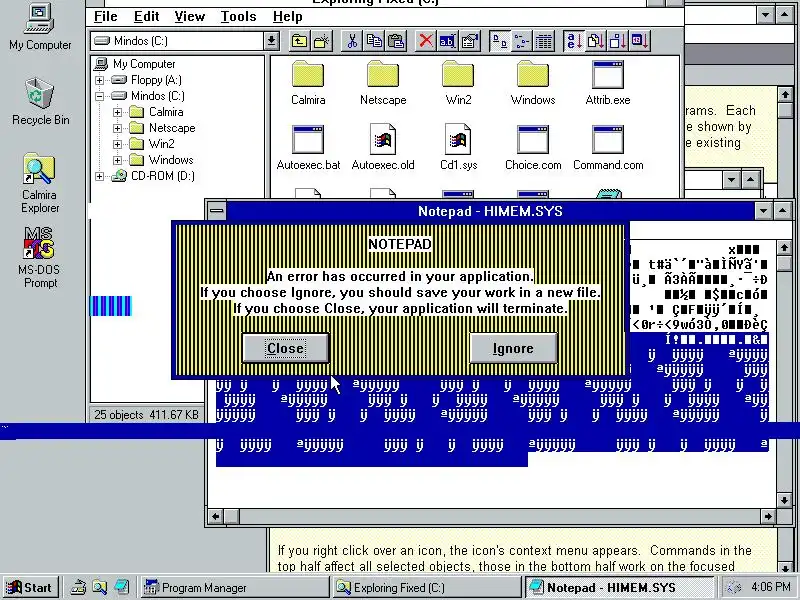
Task: Click the Up One Level toolbar icon
Action: click(299, 41)
